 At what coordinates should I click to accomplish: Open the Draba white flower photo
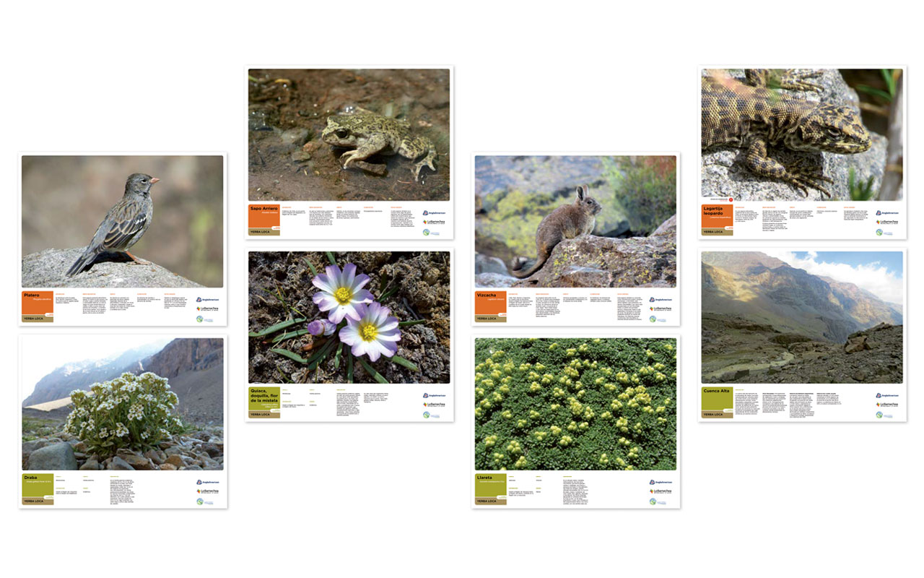coord(123,405)
